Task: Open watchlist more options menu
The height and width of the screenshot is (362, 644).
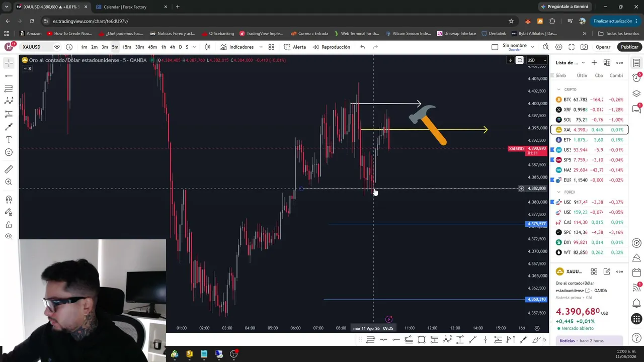Action: pos(619,63)
